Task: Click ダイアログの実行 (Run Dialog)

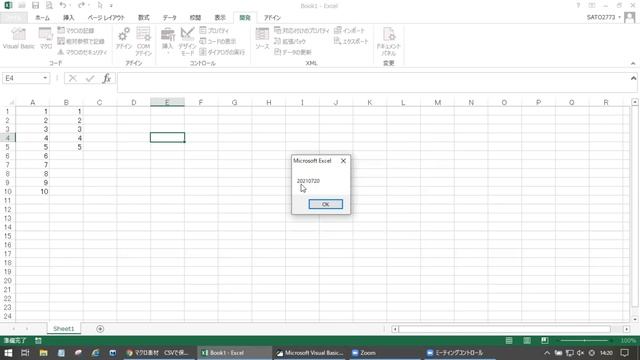Action: pyautogui.click(x=222, y=52)
